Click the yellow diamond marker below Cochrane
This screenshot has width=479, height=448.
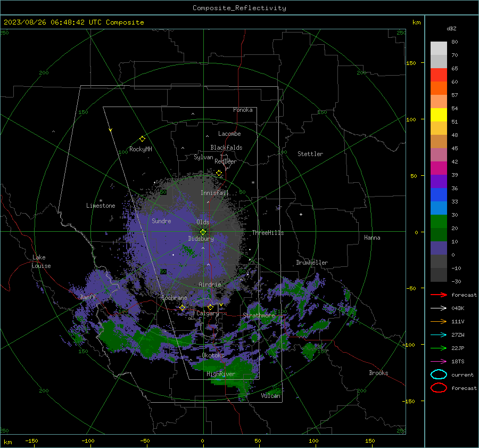point(183,308)
